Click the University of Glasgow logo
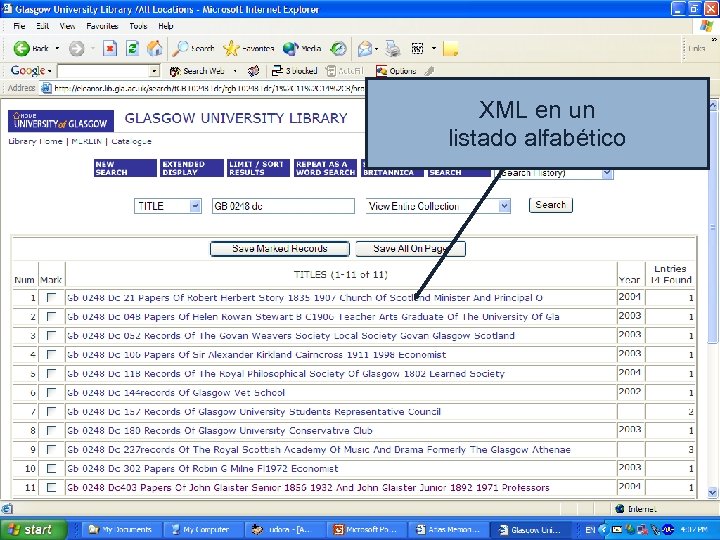720x540 pixels. coord(61,121)
